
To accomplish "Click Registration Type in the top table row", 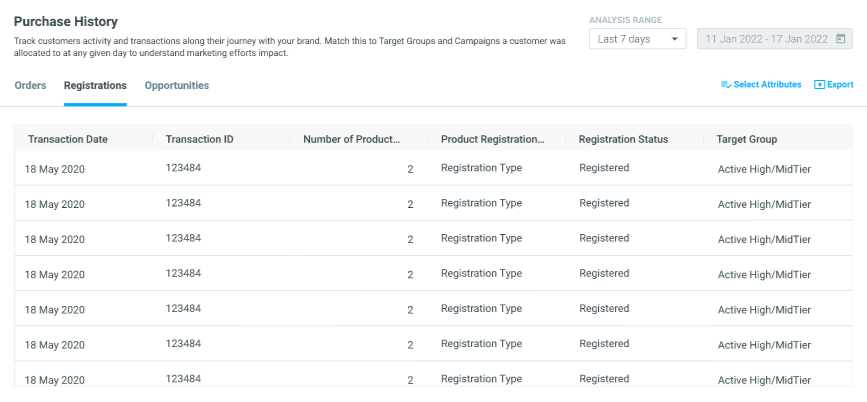I will click(481, 168).
